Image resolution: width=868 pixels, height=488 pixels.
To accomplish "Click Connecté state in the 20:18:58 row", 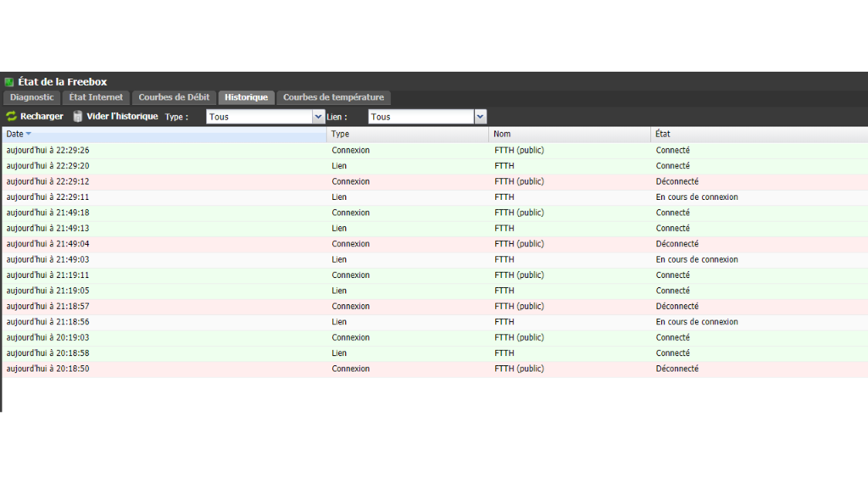I will pos(672,353).
